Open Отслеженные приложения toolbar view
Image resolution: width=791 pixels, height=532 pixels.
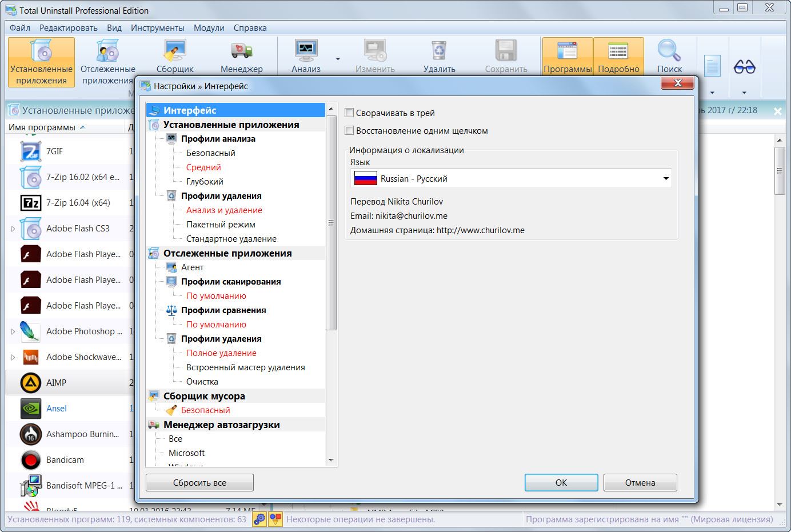pos(107,62)
